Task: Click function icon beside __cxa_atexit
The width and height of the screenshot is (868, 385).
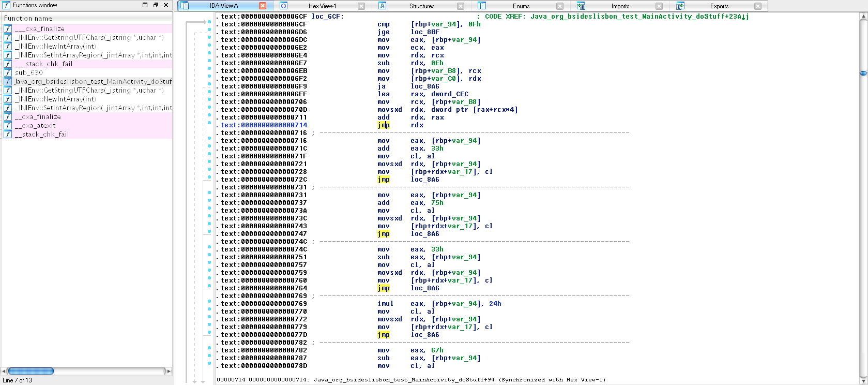Action: [x=8, y=125]
